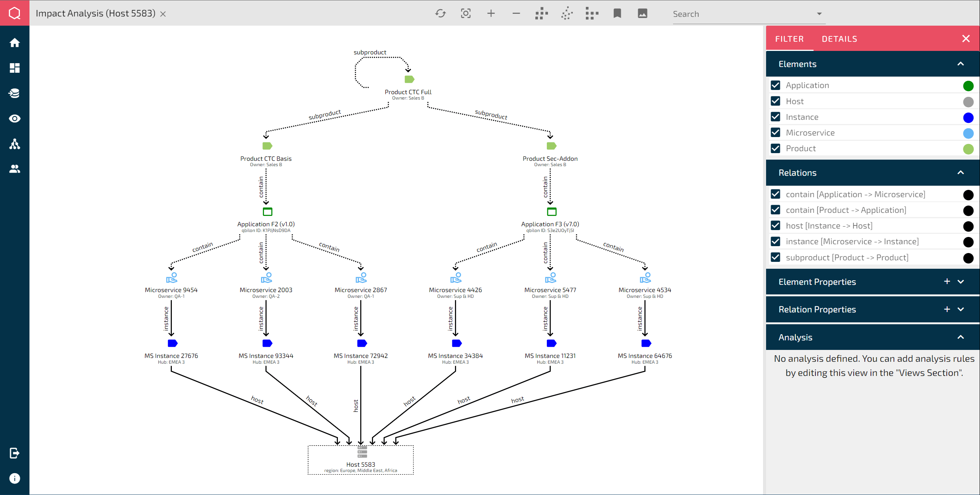Screen dimensions: 980x495
Task: Open the hierarchical layout icon
Action: coord(541,13)
